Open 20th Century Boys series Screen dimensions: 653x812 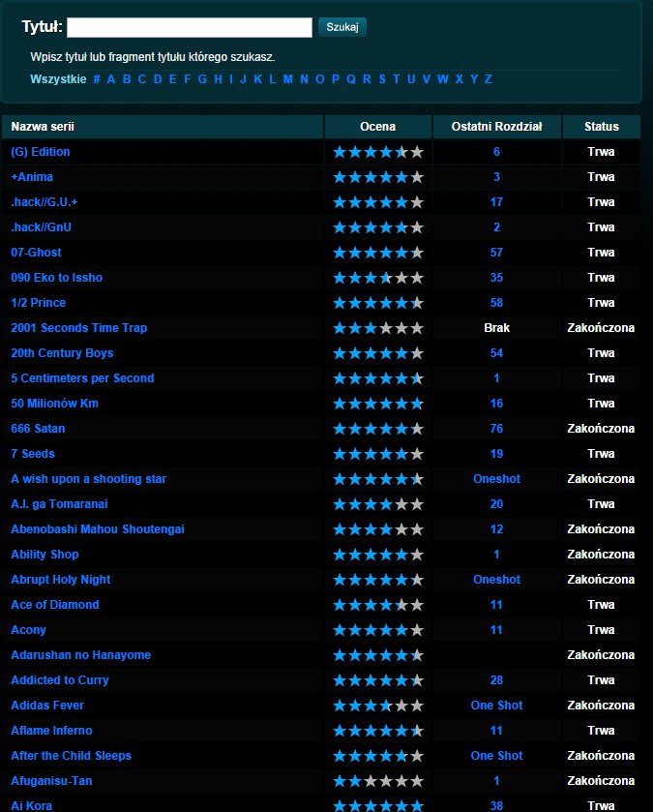tap(62, 353)
